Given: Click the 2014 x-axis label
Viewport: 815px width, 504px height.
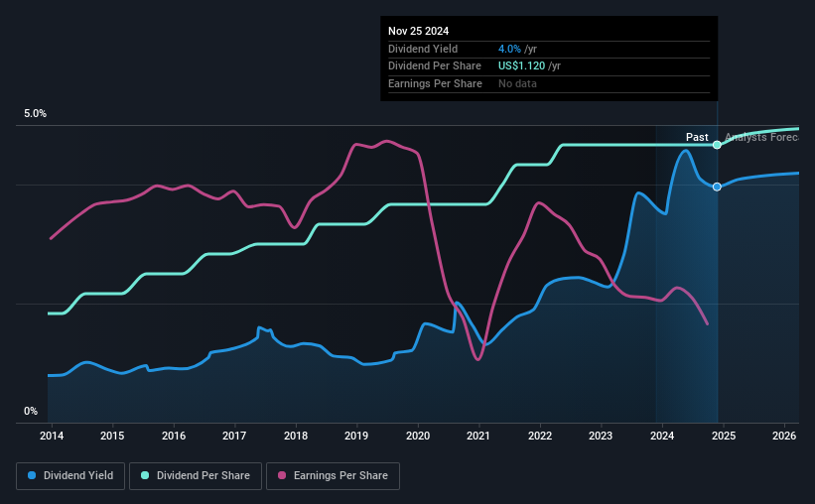Looking at the screenshot, I should tap(52, 436).
